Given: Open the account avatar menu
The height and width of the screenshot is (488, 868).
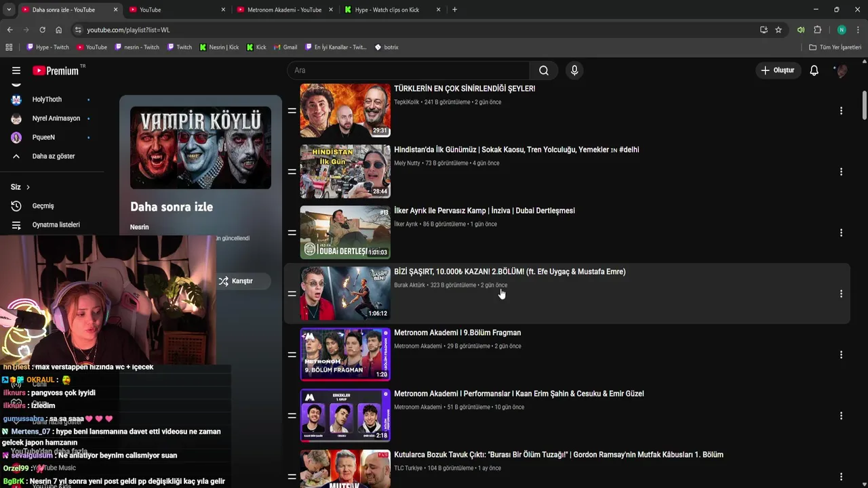Looking at the screenshot, I should coord(841,70).
